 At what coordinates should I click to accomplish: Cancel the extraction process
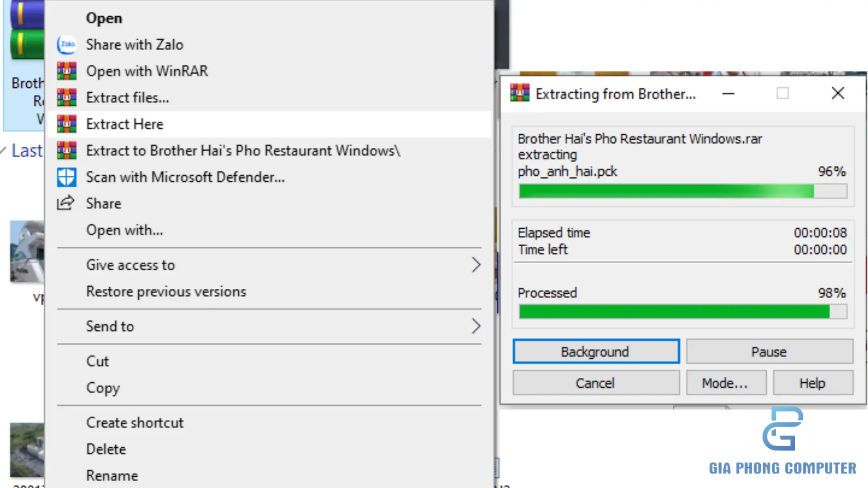point(595,383)
